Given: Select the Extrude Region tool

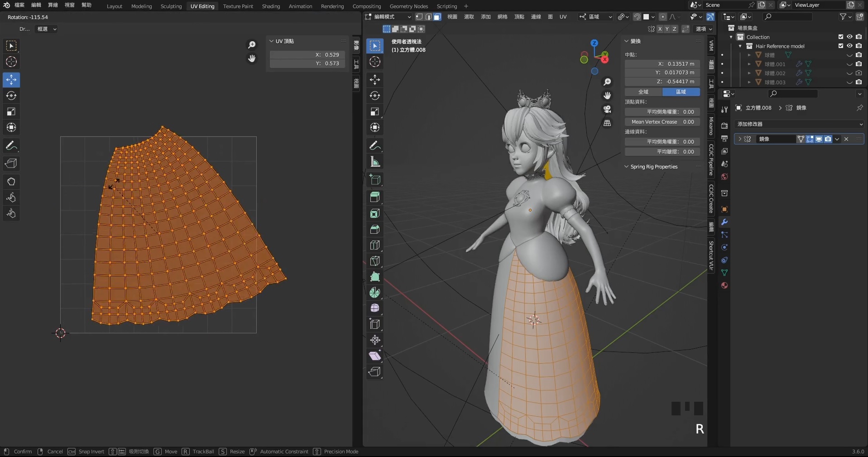Looking at the screenshot, I should click(x=375, y=197).
